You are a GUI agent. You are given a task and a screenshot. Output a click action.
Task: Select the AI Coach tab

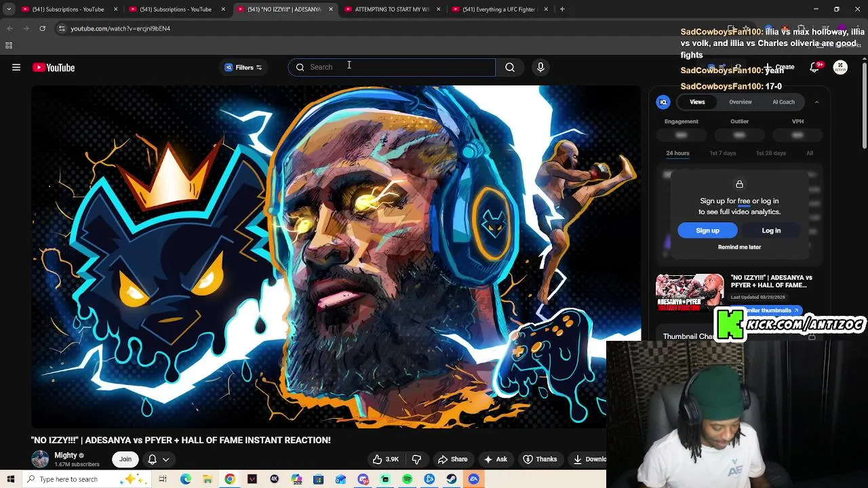(x=783, y=102)
